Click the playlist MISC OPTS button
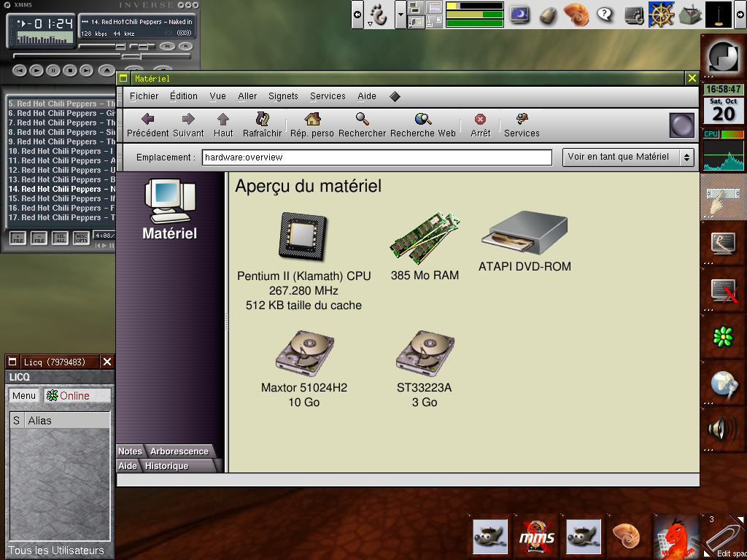 click(82, 238)
